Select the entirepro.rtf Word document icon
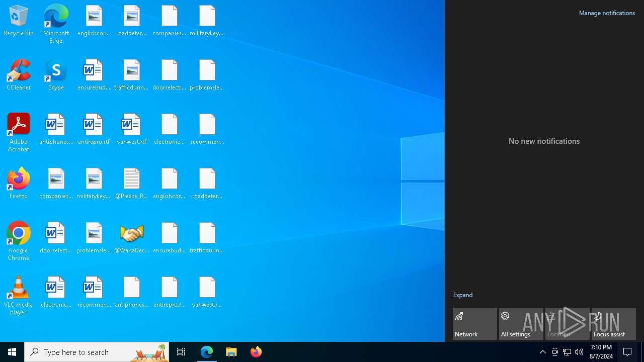Viewport: 644px width, 362px height. point(94,130)
